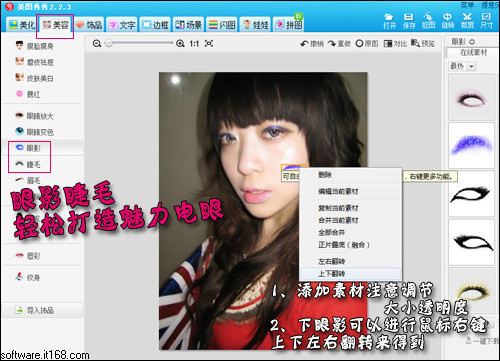Viewport: 500px width, 361px height.
Task: Click 撤销 undo button
Action: [x=312, y=44]
